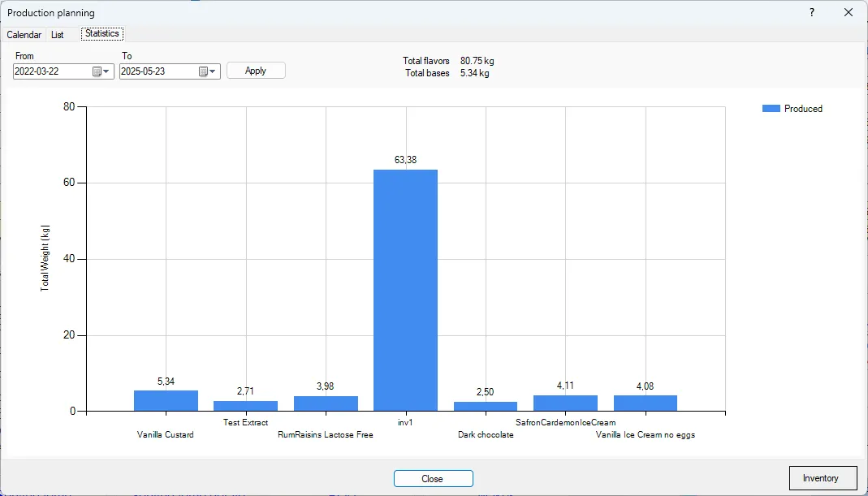Click the 2,71 value label

point(246,391)
